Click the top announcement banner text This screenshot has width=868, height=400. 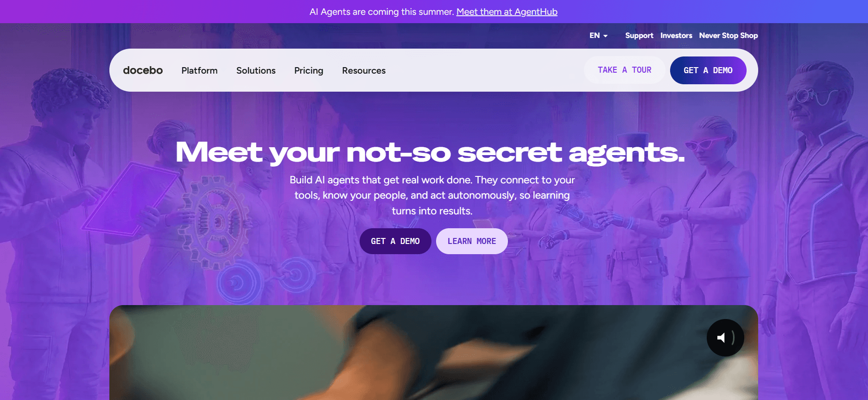click(433, 12)
